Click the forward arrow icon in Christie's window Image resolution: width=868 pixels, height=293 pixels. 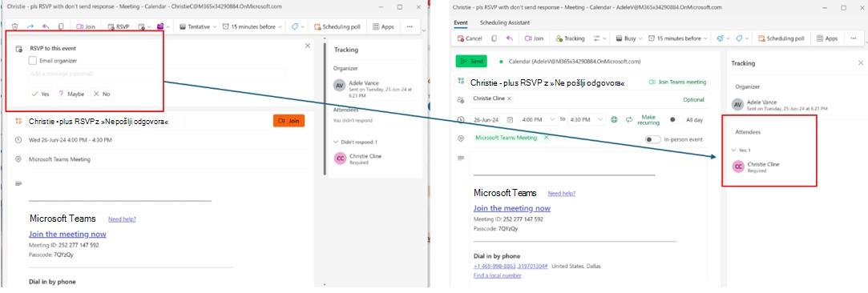tap(30, 26)
